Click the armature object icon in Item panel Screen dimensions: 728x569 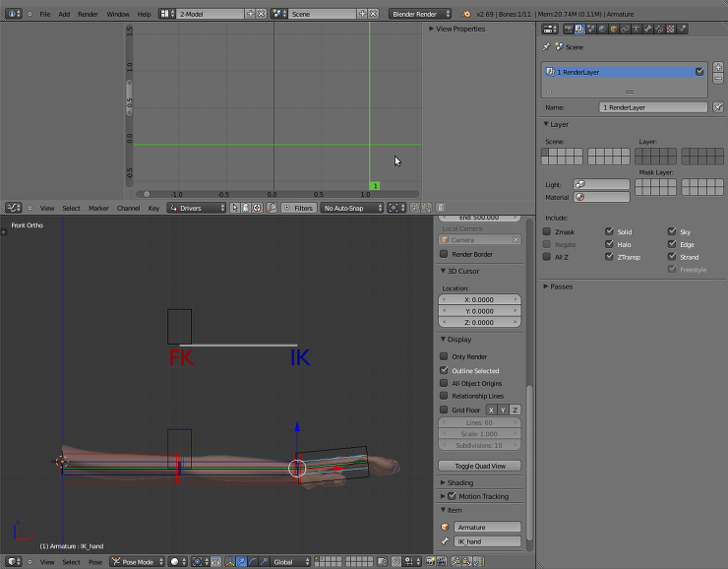coord(445,528)
